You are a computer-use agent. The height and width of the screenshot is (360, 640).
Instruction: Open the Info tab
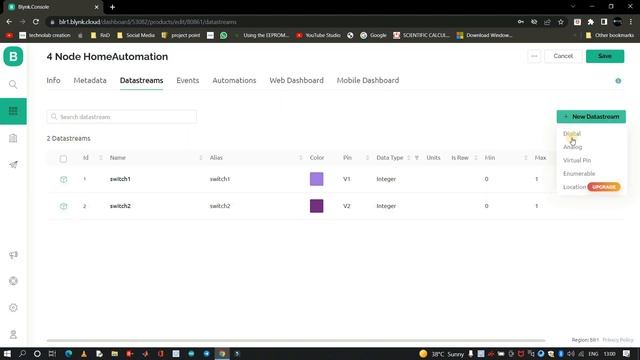[x=53, y=80]
